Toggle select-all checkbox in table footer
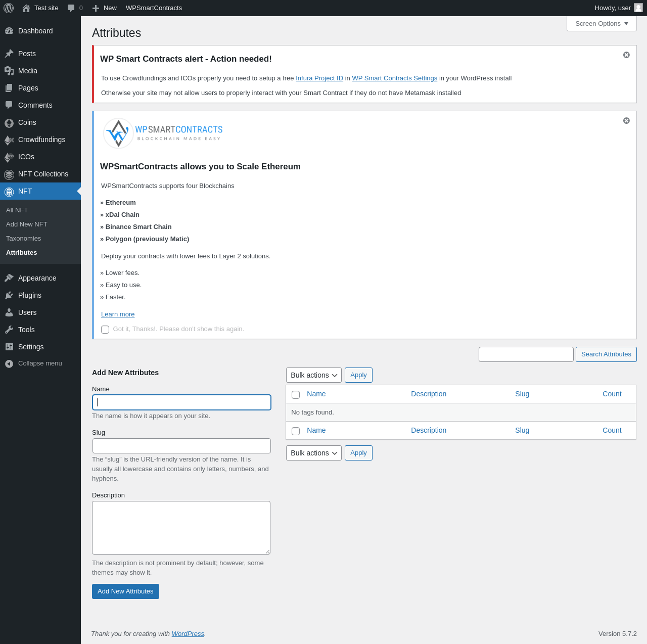 tap(296, 431)
